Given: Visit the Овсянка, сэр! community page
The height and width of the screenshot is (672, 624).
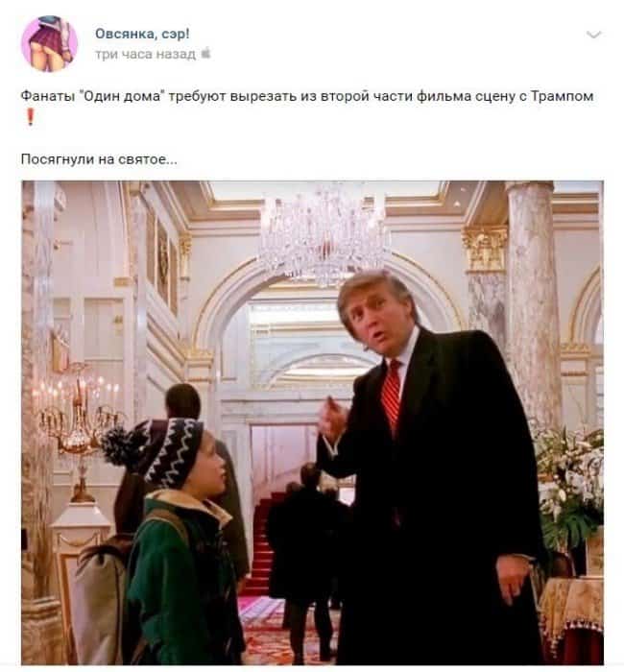Looking at the screenshot, I should (142, 34).
